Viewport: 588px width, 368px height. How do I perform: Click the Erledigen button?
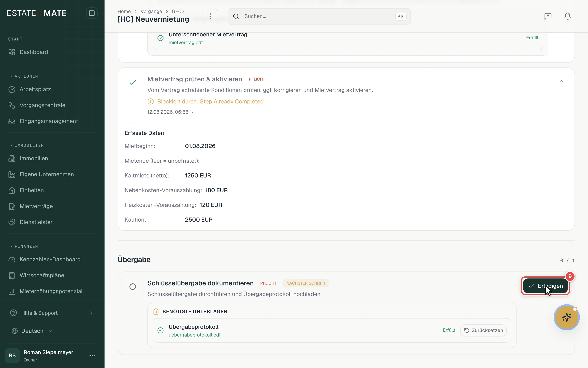(546, 286)
